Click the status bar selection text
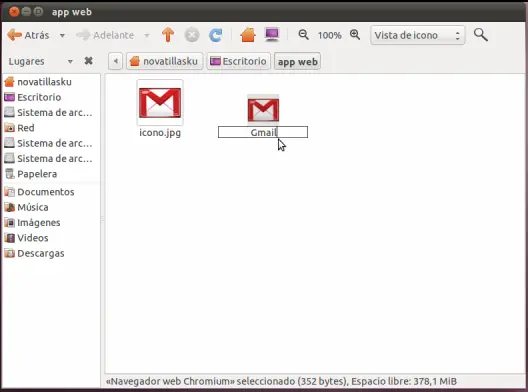 point(281,382)
